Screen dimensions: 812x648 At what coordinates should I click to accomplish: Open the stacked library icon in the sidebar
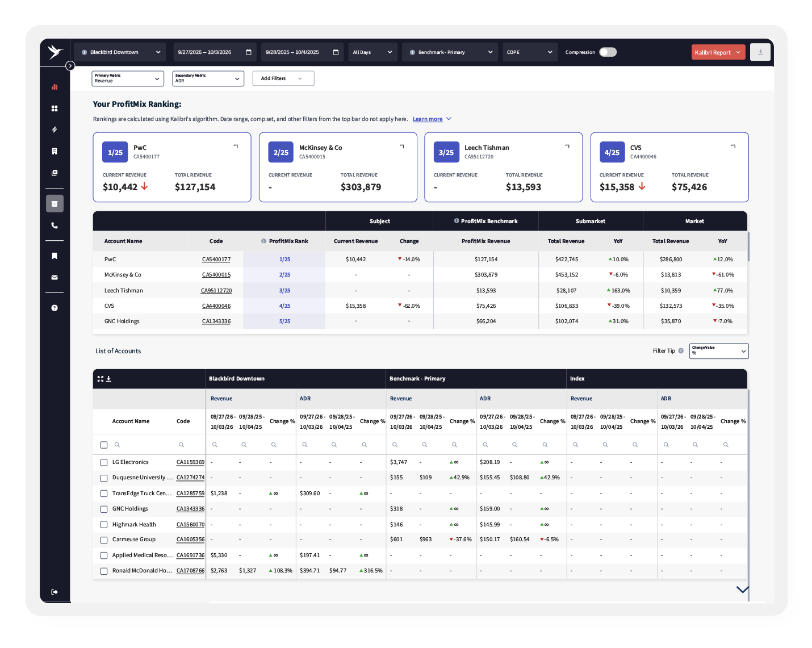[55, 173]
